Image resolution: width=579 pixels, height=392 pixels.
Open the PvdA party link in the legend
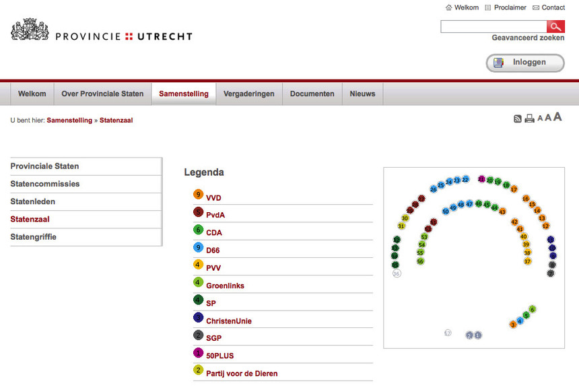coord(215,215)
